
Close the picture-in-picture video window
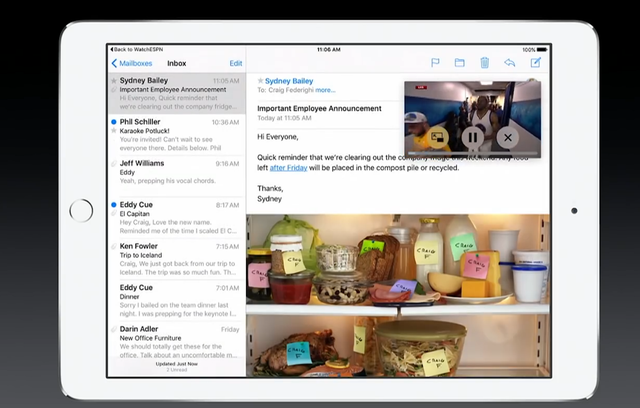click(x=508, y=137)
